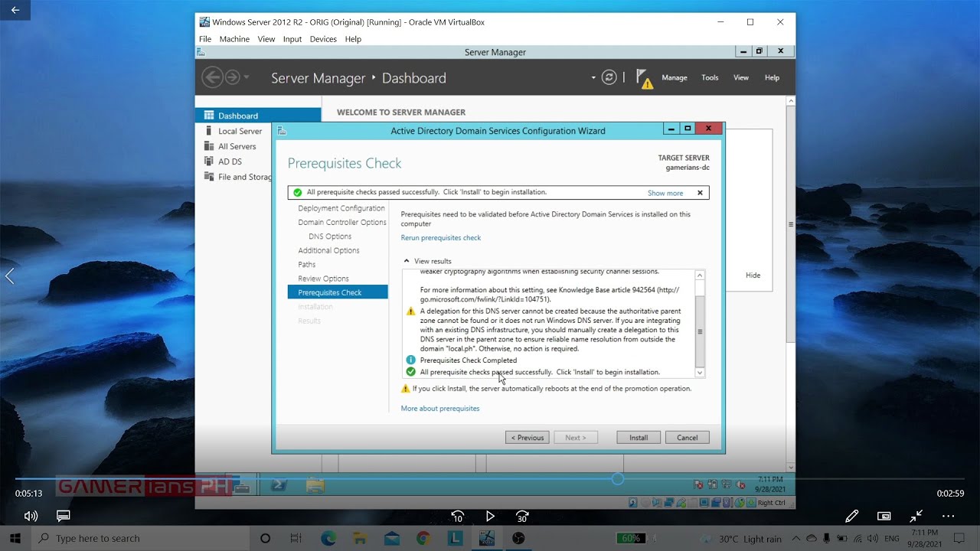Open More about prerequisites link

(440, 409)
